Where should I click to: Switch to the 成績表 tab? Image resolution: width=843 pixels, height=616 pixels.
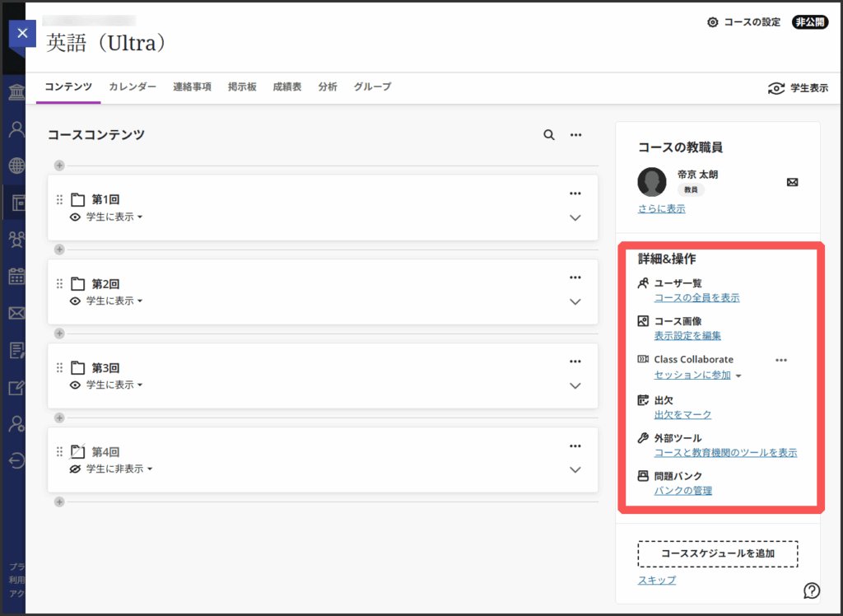tap(287, 87)
